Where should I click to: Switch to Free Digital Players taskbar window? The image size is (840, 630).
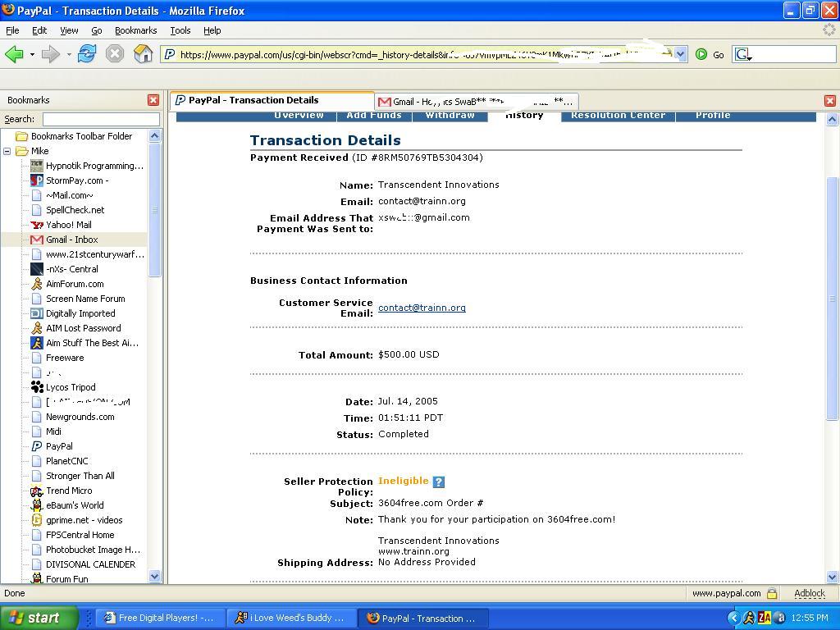pyautogui.click(x=159, y=618)
